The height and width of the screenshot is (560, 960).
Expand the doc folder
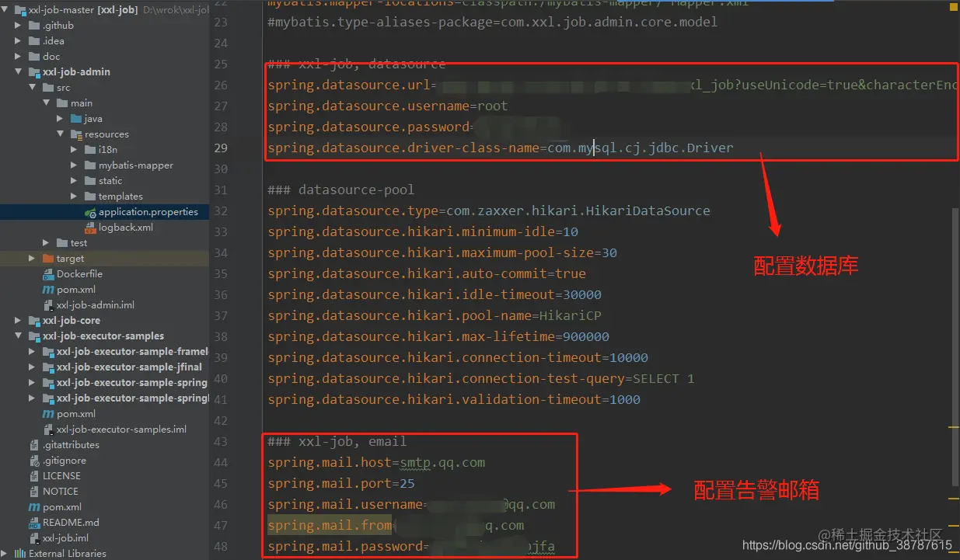point(19,57)
